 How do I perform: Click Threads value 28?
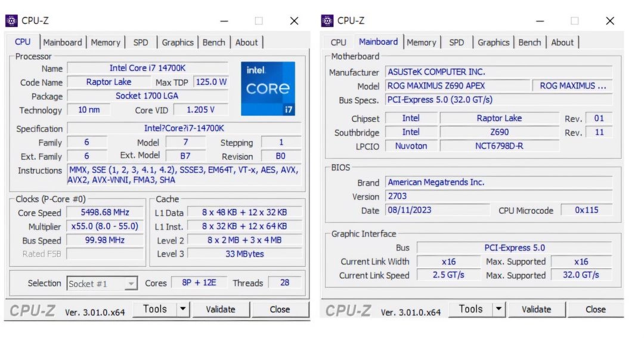tap(284, 282)
